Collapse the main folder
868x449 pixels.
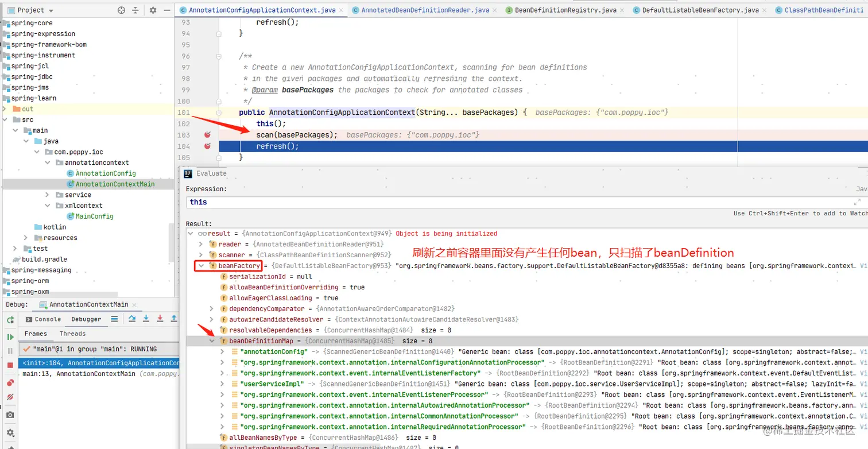tap(16, 130)
